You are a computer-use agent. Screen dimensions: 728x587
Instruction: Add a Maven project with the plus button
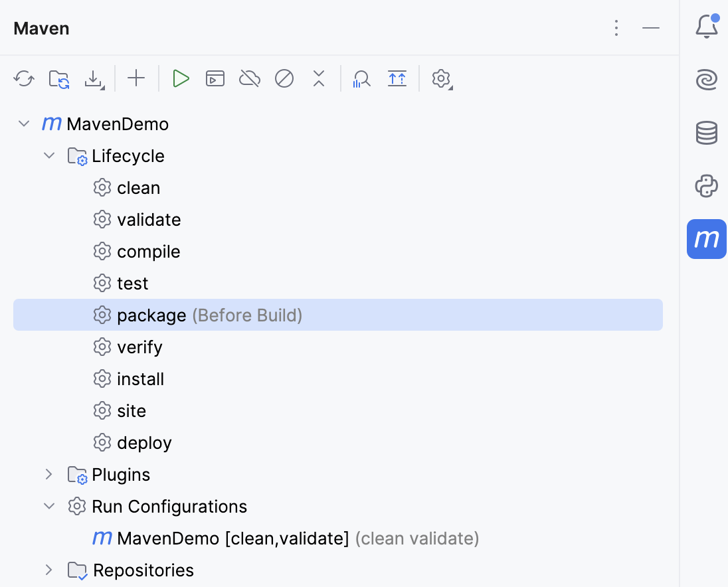click(136, 78)
